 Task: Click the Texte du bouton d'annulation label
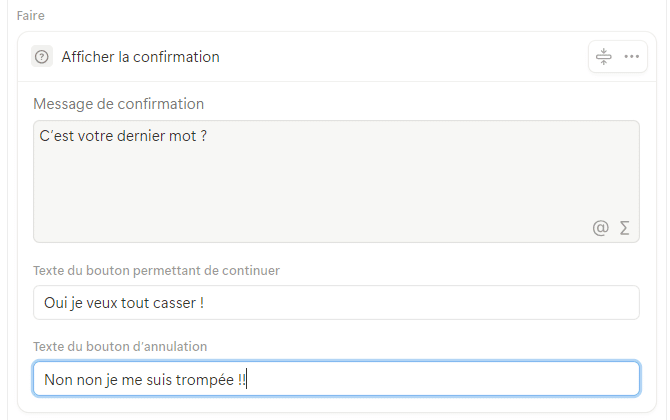coord(120,346)
